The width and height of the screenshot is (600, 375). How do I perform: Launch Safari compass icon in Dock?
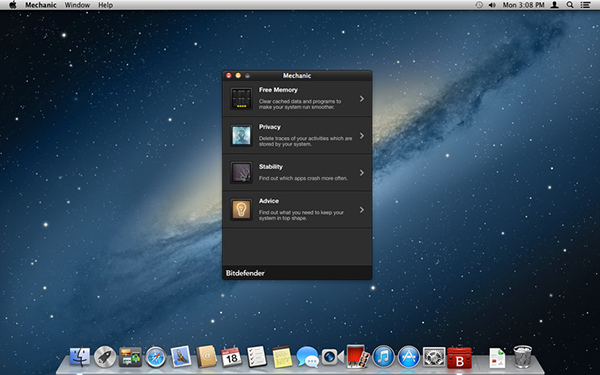coord(156,357)
